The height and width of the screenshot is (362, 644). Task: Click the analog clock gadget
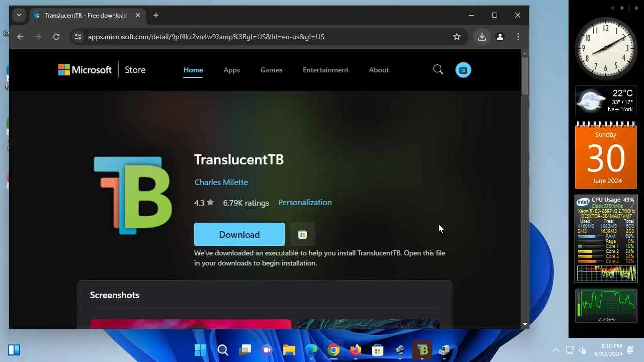pyautogui.click(x=606, y=48)
